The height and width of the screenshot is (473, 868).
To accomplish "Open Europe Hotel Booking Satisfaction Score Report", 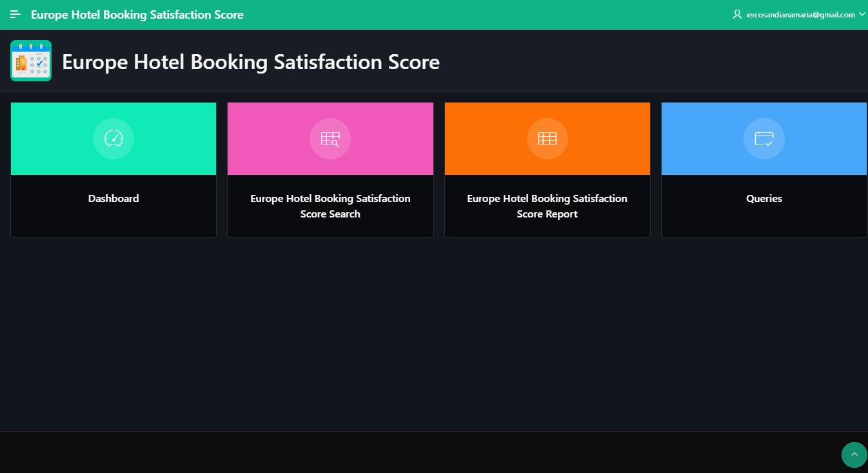I will click(x=547, y=206).
